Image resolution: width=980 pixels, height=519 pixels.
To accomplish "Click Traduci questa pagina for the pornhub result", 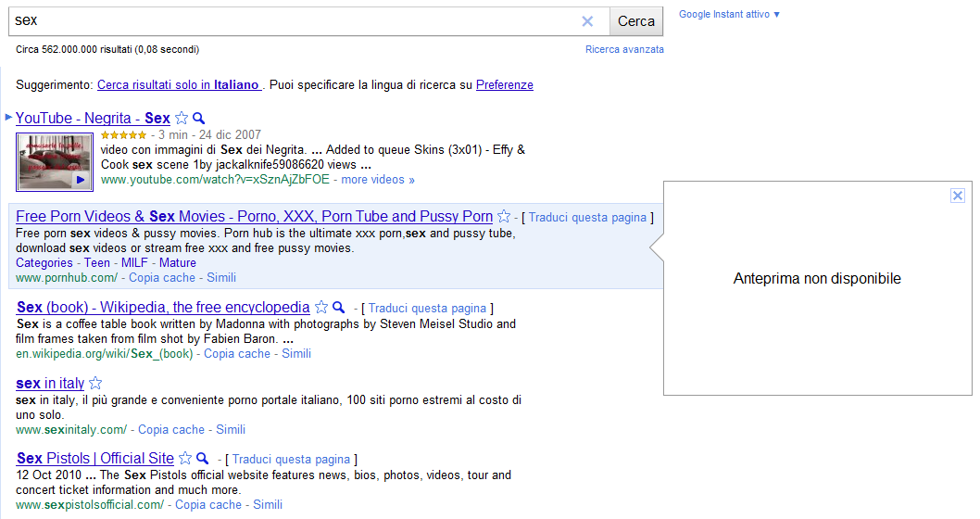I will click(x=587, y=218).
